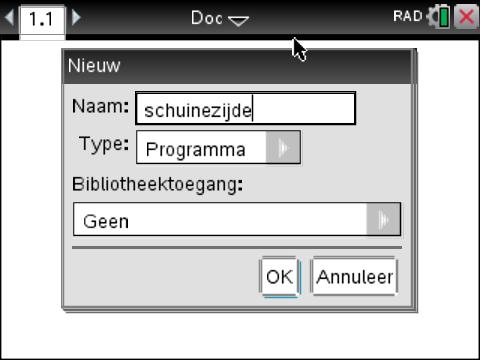This screenshot has height=360, width=480.
Task: Focus the Naam text field
Action: click(246, 109)
